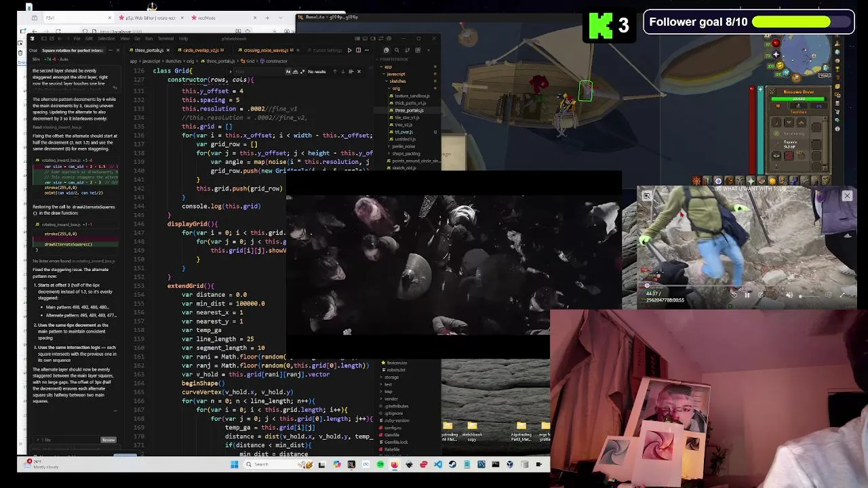Open a new browser tab
Viewport: 868px width, 488px height.
click(267, 18)
